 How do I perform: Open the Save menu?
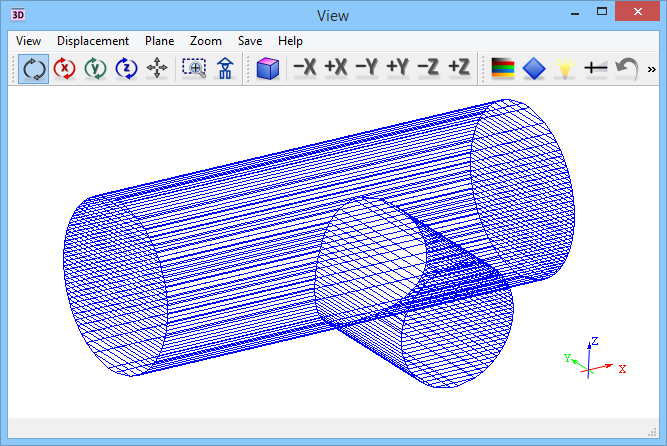tap(250, 41)
